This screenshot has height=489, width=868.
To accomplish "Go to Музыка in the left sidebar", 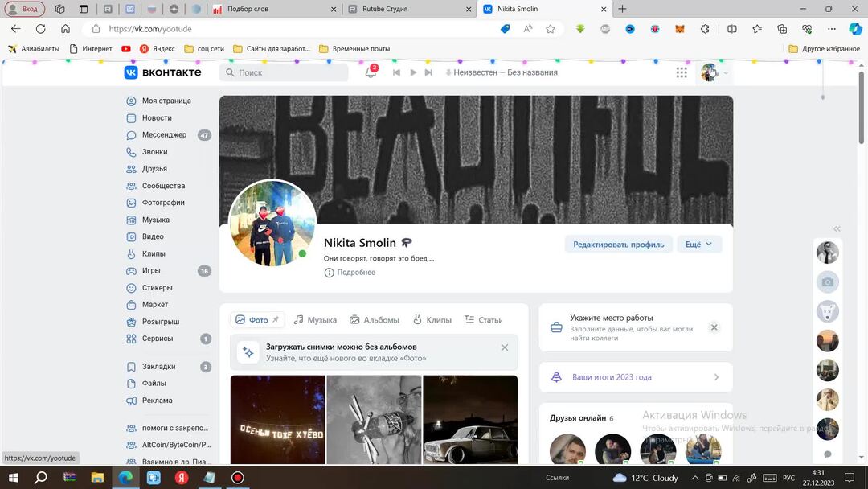I will point(148,220).
